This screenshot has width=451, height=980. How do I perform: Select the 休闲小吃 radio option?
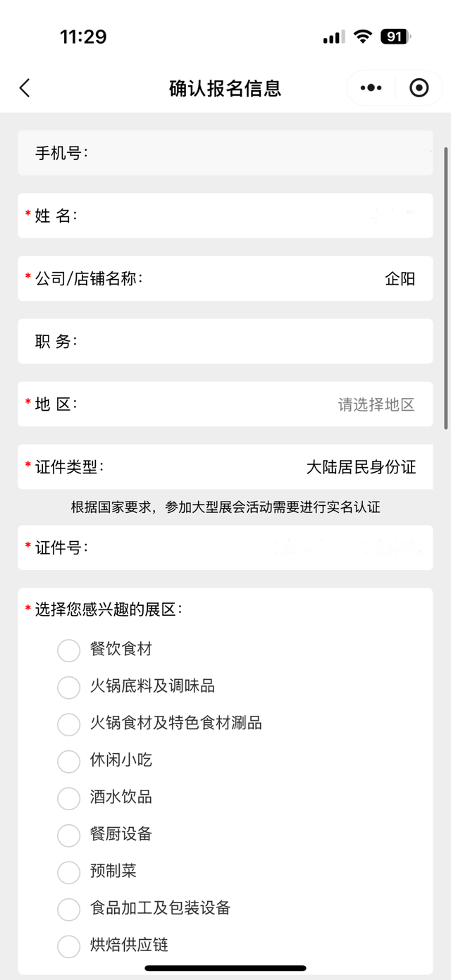pos(69,761)
